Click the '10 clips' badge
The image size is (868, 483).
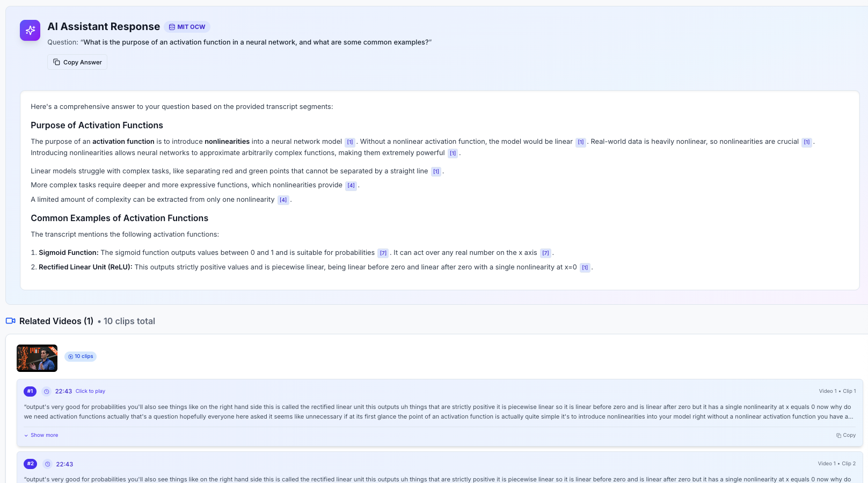pos(81,356)
